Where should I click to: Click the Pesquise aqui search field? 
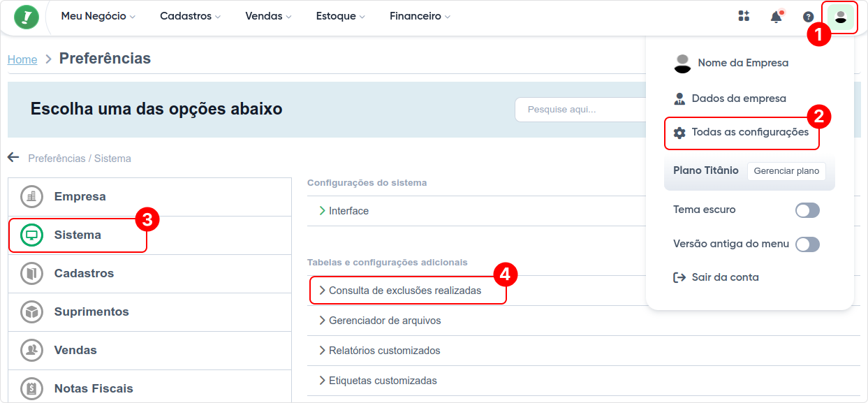(x=581, y=110)
